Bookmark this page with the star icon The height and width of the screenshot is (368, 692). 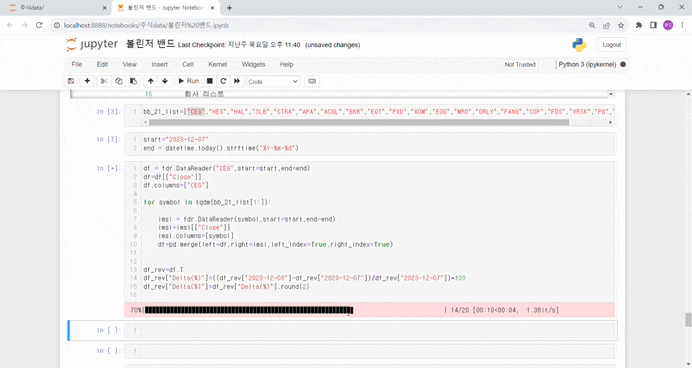click(621, 25)
